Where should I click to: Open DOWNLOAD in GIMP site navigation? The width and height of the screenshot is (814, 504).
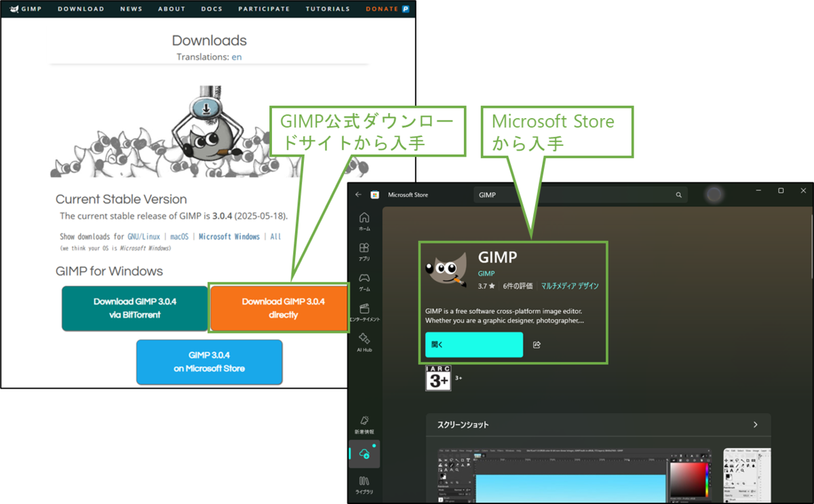(81, 9)
